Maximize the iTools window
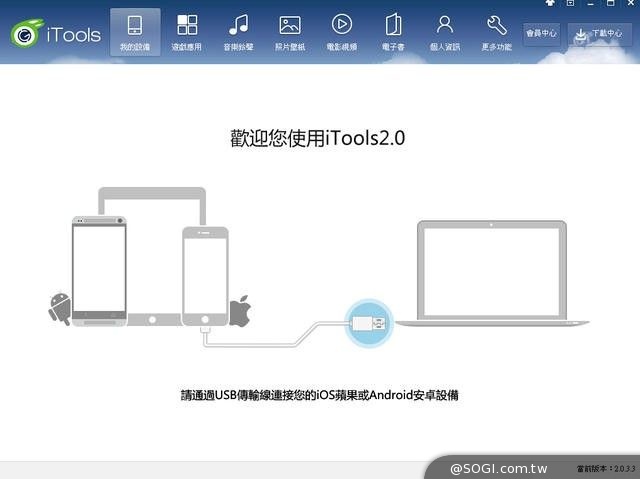The width and height of the screenshot is (640, 479). coord(610,3)
